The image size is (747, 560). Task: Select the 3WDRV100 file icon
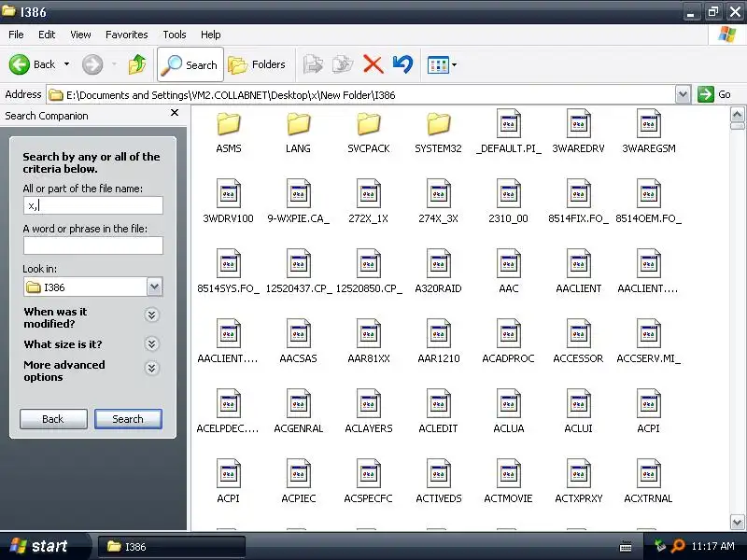click(229, 193)
